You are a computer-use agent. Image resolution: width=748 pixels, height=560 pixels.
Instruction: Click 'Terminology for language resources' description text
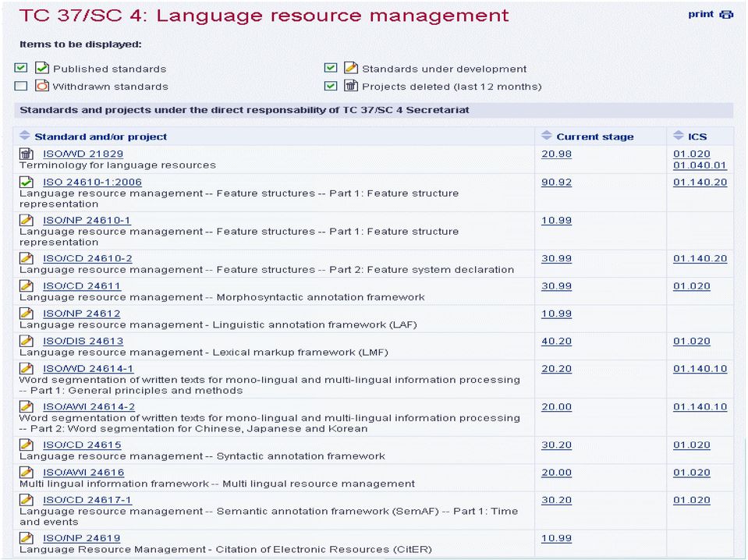[117, 165]
